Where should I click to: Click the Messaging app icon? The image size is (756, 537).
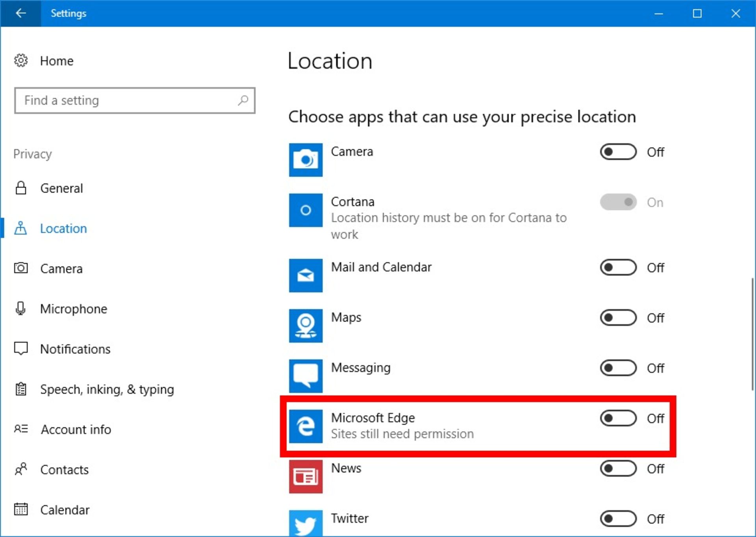pos(306,376)
